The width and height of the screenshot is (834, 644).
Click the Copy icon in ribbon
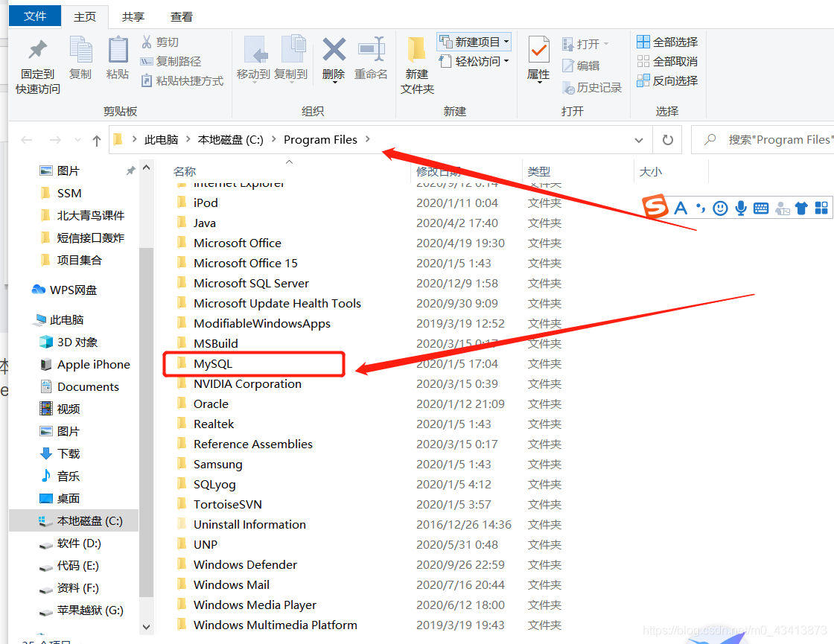point(81,49)
